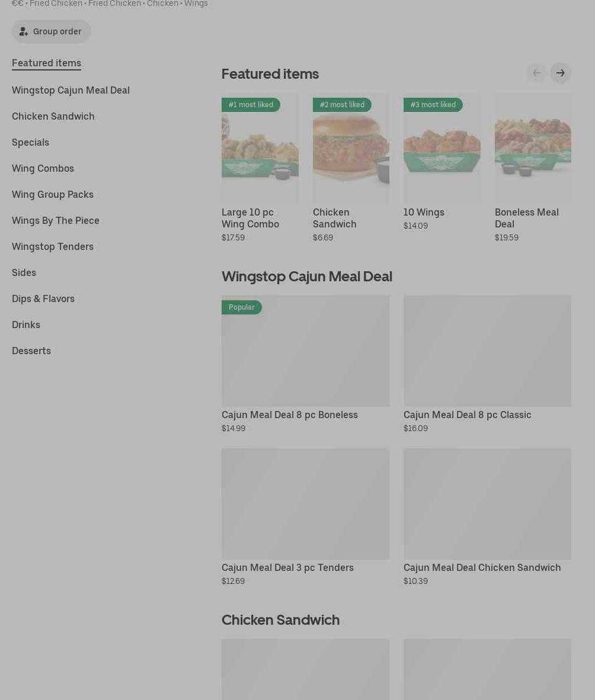Viewport: 595px width, 700px height.
Task: Start a Group order
Action: pos(52,32)
